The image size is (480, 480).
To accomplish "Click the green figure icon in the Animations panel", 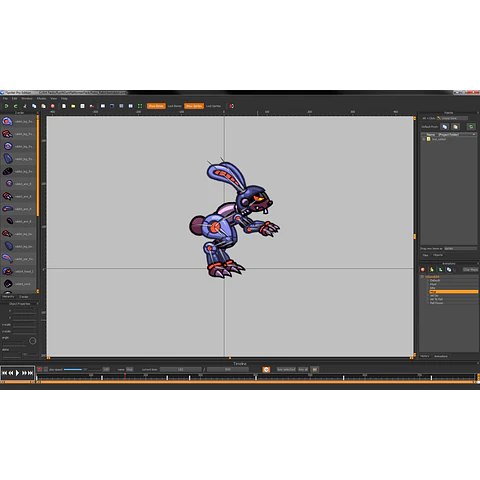I will point(440,269).
